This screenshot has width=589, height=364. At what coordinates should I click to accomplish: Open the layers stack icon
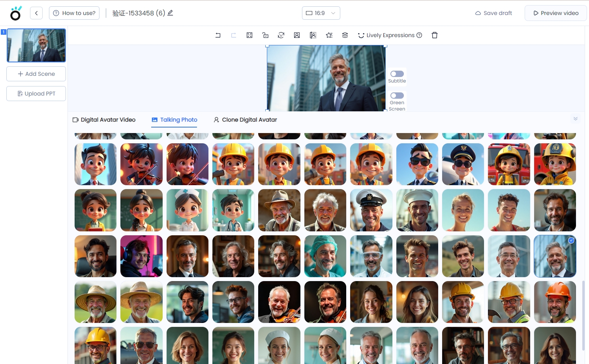(345, 35)
